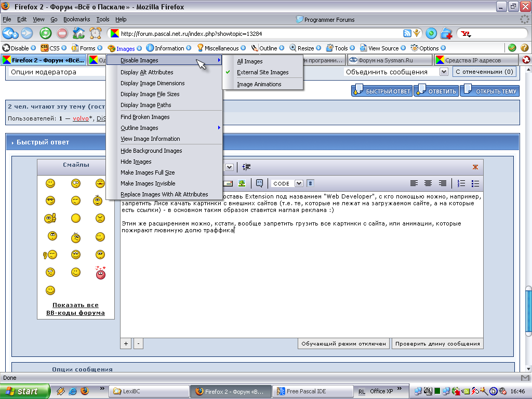The width and height of the screenshot is (532, 399).
Task: Click the Reload page icon
Action: coord(45,33)
